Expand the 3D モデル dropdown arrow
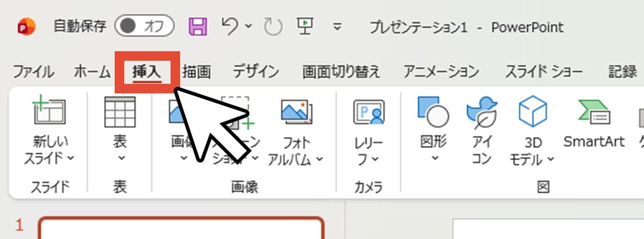Image resolution: width=644 pixels, height=239 pixels. click(x=550, y=160)
